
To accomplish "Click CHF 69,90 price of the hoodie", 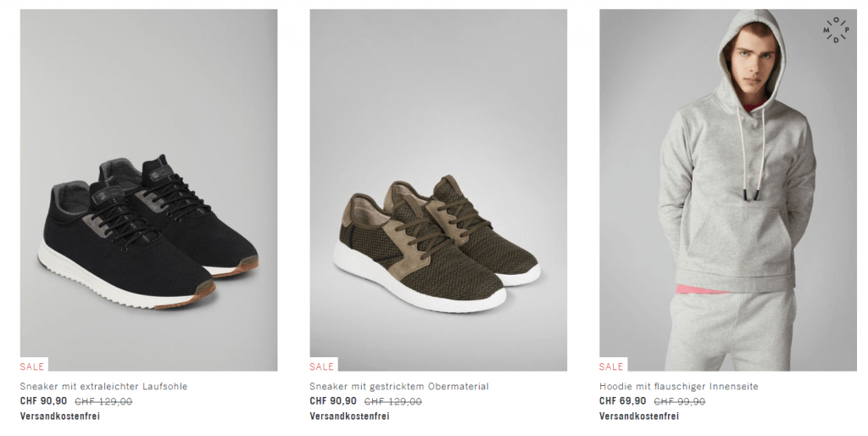I will pyautogui.click(x=623, y=401).
